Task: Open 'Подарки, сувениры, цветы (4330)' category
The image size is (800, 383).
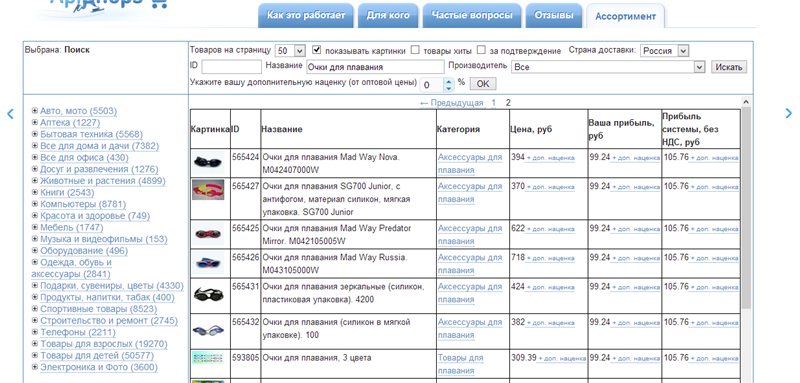Action: point(112,286)
